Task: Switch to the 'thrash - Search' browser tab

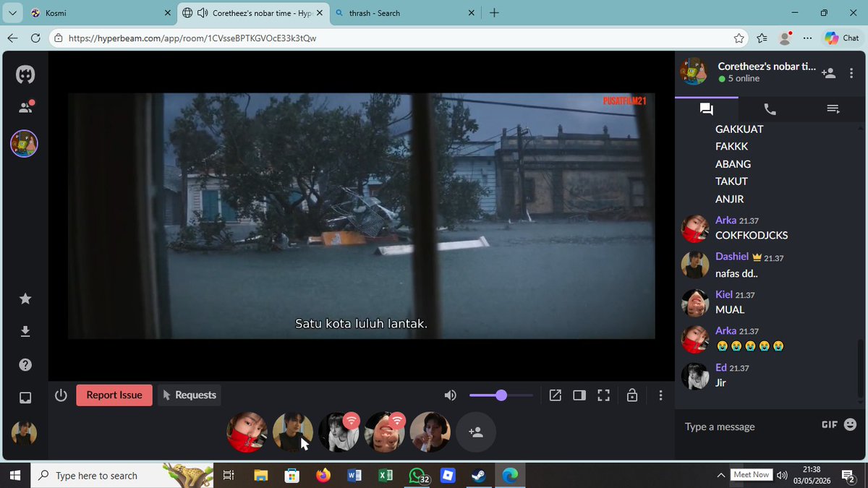Action: [x=405, y=13]
